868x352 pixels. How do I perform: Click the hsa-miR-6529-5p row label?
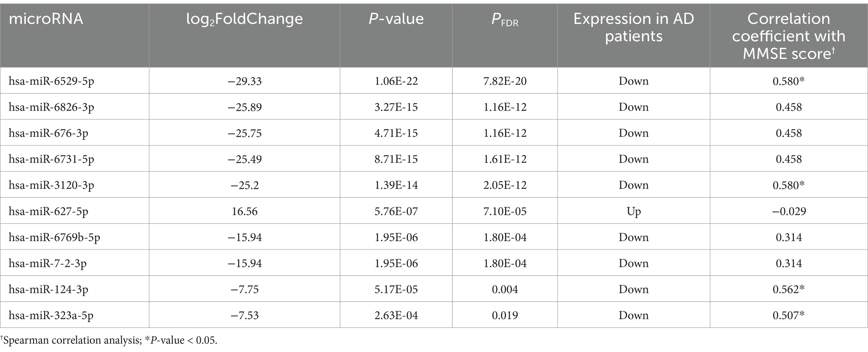51,81
